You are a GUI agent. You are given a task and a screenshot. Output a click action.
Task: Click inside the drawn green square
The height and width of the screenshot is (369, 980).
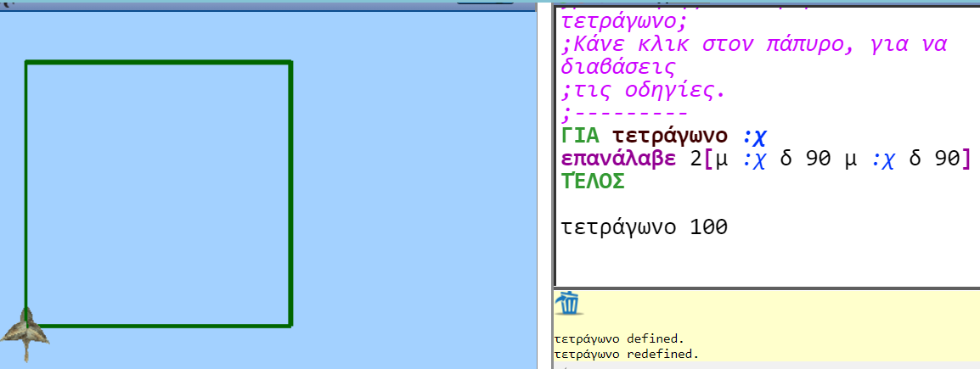[x=159, y=193]
